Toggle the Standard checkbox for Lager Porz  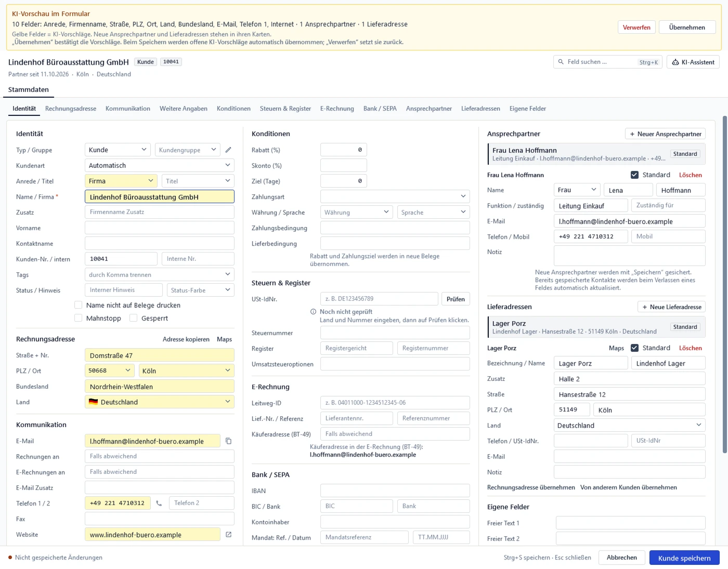point(634,348)
